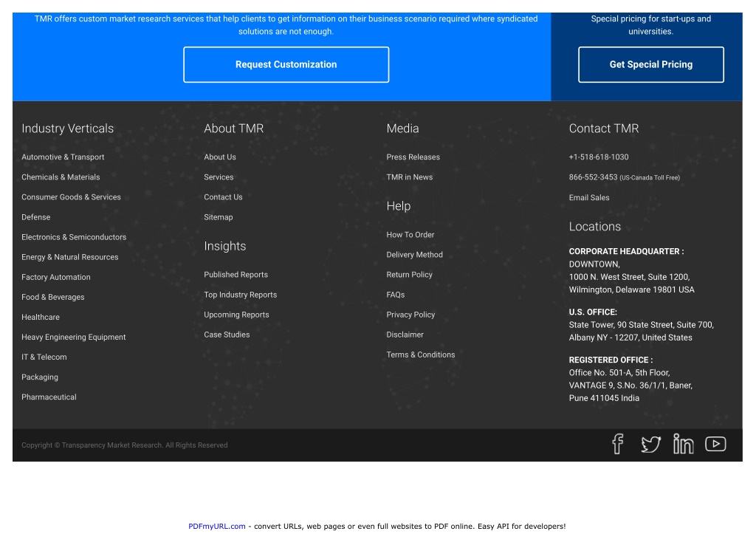Viewport: 756px width, 534px height.
Task: Click the Contact TMR heading
Action: 604,129
